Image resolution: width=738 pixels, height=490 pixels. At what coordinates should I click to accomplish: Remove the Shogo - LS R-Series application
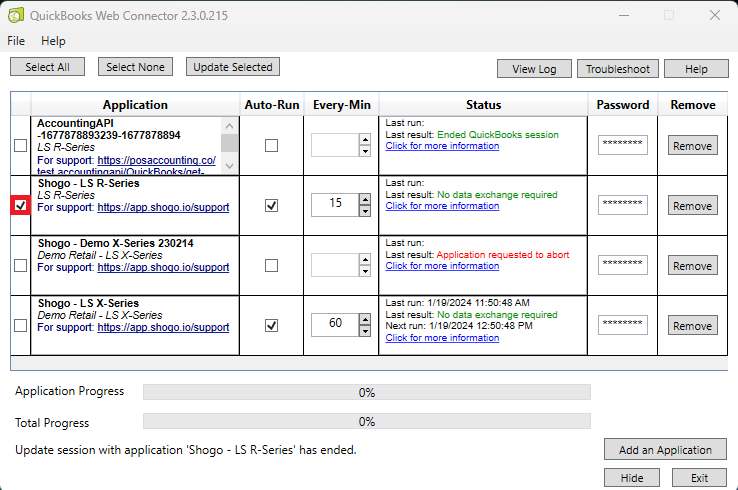point(693,206)
